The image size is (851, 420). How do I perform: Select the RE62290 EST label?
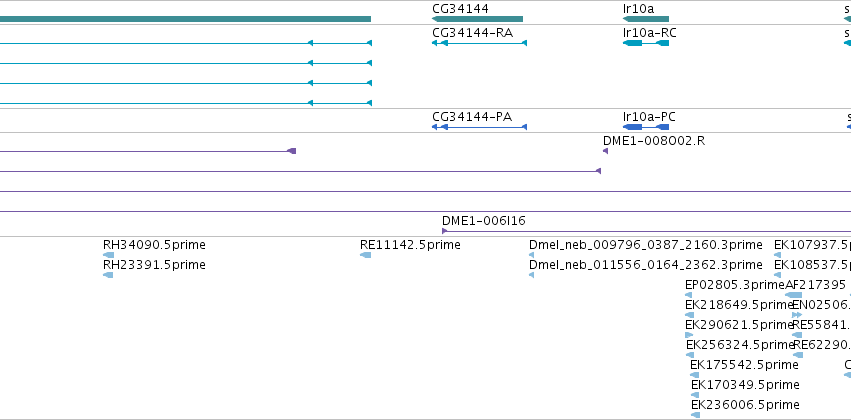pos(822,345)
